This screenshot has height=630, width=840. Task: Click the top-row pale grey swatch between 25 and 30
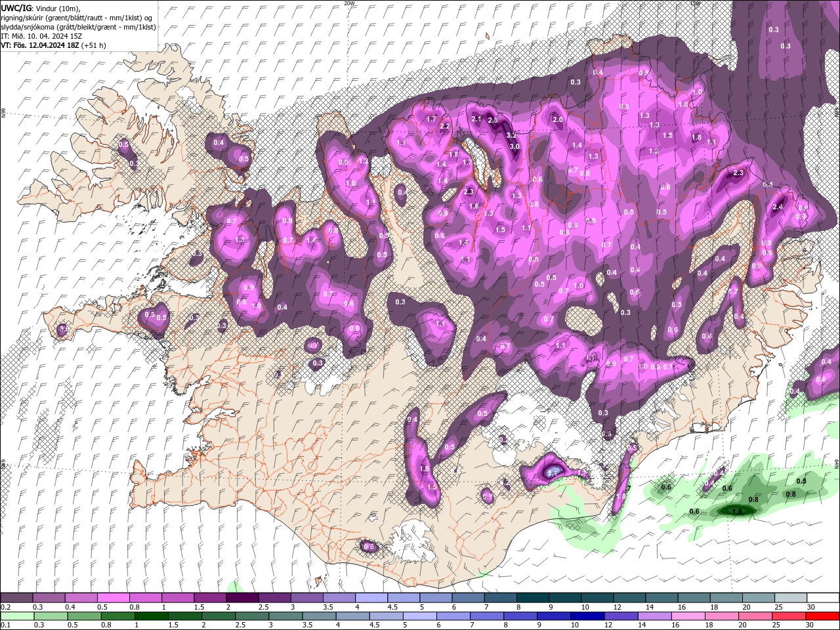(x=789, y=598)
